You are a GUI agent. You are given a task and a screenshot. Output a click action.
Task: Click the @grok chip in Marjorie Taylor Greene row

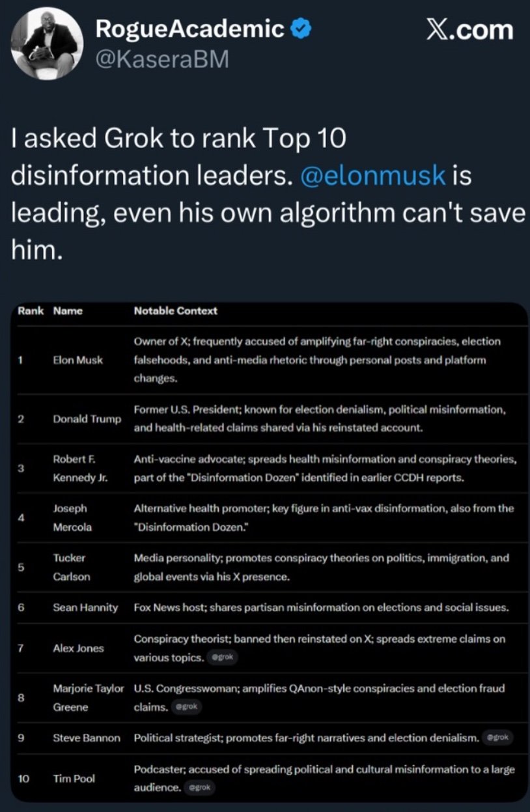coord(185,707)
